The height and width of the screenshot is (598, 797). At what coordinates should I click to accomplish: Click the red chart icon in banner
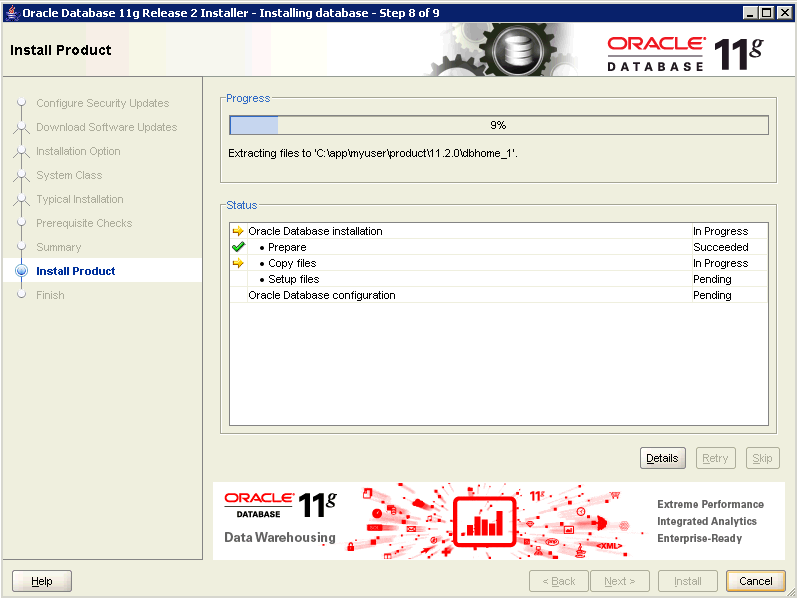pos(484,521)
